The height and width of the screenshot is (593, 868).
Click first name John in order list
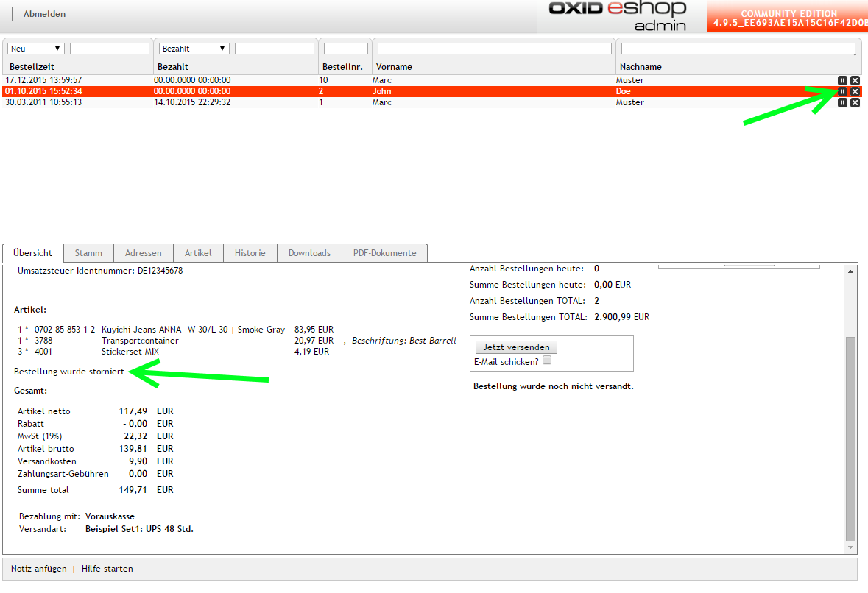coord(381,91)
